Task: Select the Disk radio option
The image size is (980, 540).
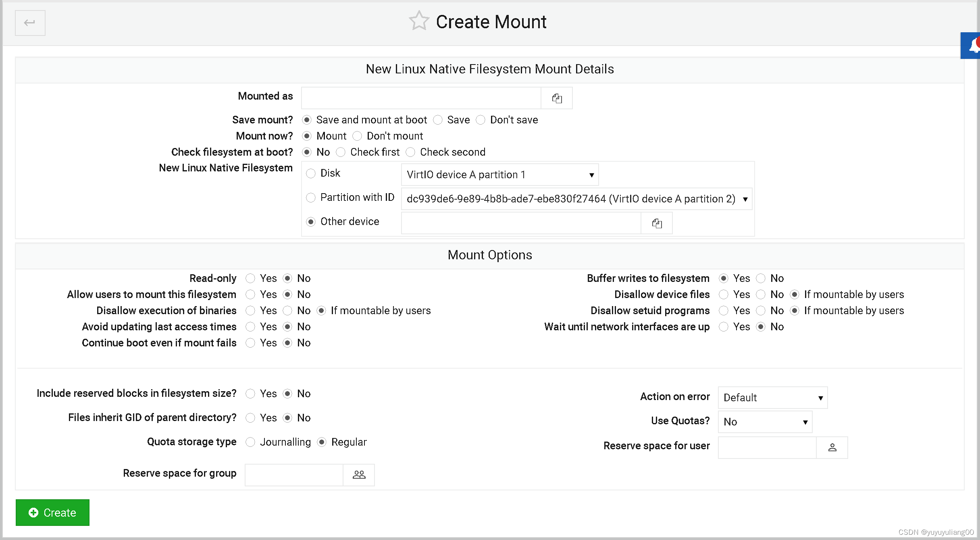Action: 311,173
